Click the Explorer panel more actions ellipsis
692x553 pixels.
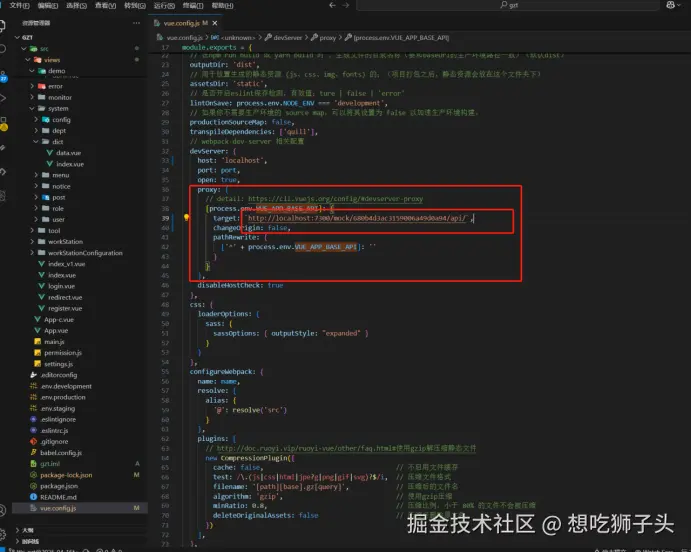136,23
